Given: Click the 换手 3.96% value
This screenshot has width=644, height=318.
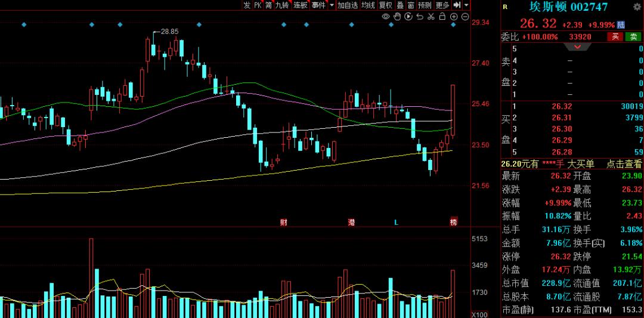Looking at the screenshot, I should pos(631,229).
